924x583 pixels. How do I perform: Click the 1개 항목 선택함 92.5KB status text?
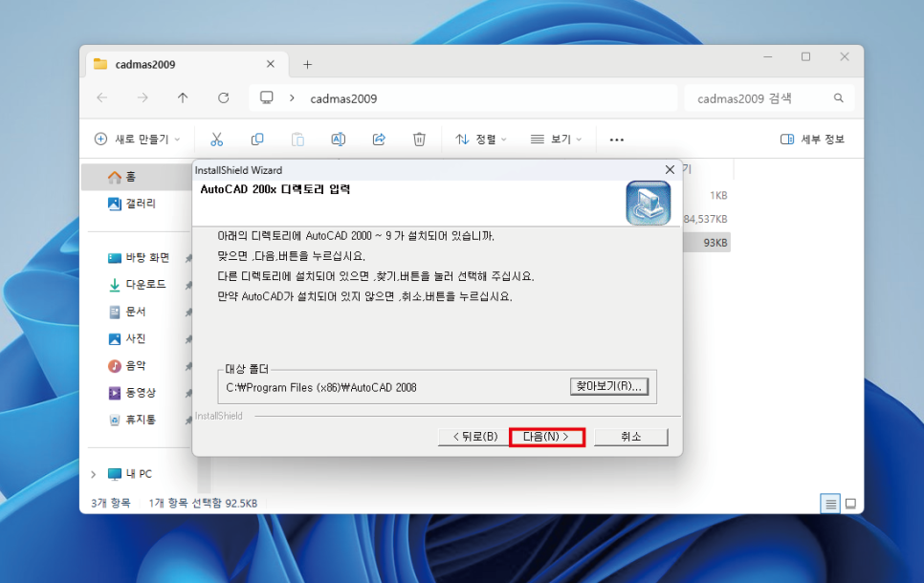pos(203,504)
